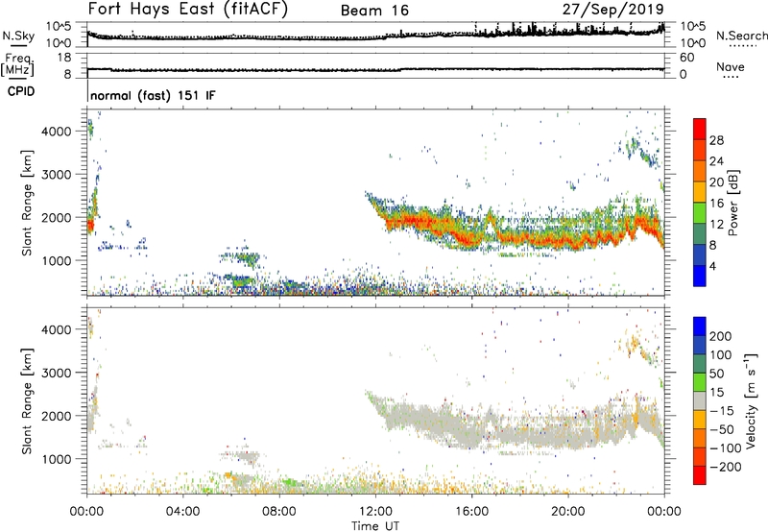Click the 'CPID' row label
Viewport: 768px width, 532px height.
click(x=21, y=91)
